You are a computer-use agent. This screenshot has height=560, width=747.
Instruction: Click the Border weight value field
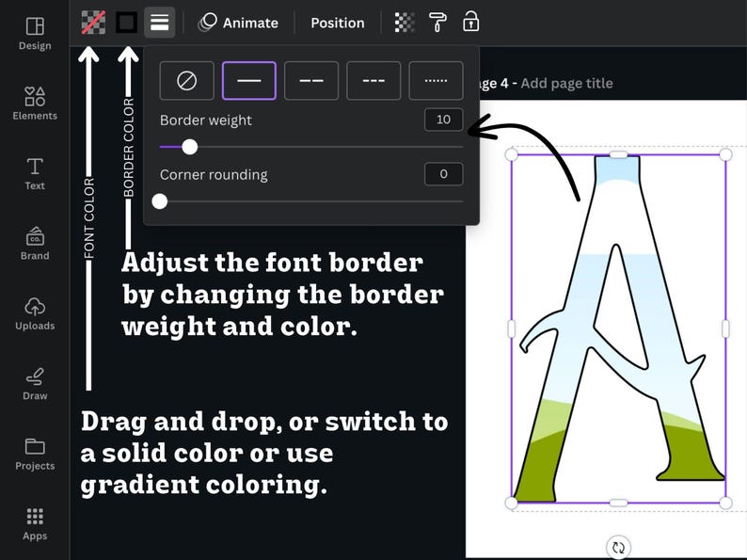(x=443, y=120)
